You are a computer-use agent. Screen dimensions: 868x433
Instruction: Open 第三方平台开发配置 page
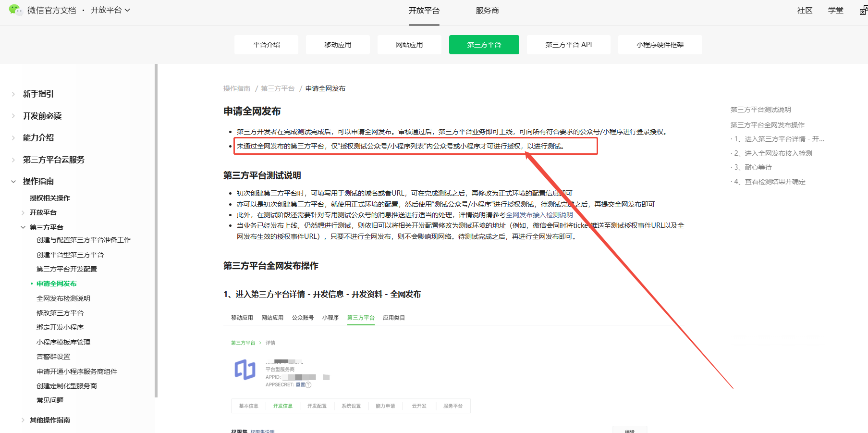(67, 269)
